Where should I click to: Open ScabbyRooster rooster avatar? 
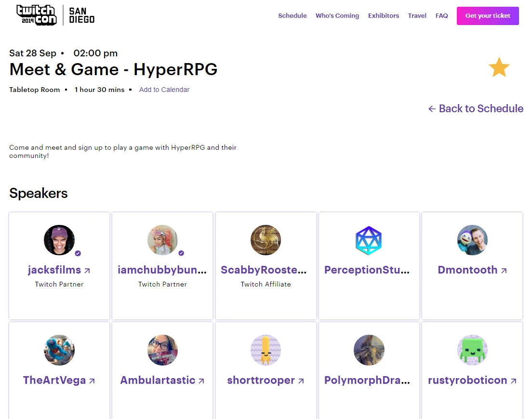[266, 240]
